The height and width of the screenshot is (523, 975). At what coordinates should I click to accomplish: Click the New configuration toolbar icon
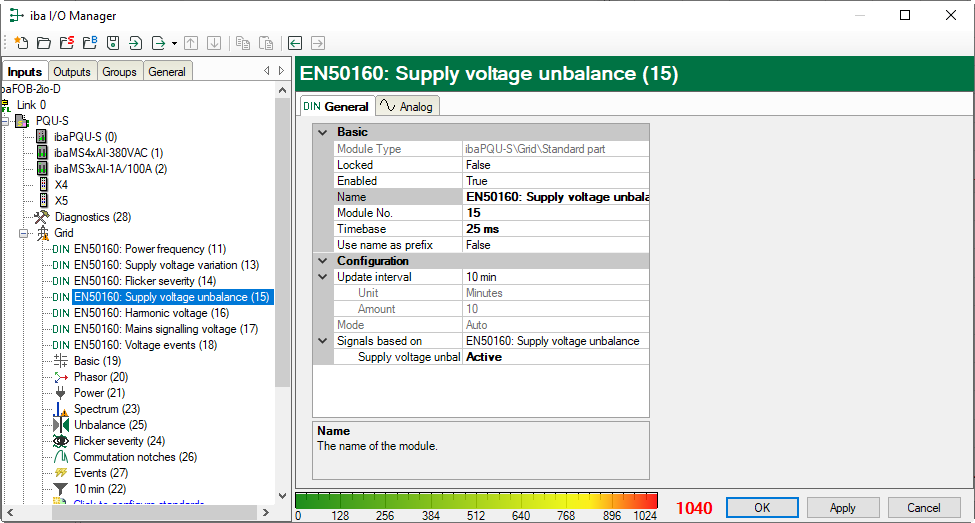click(x=20, y=43)
